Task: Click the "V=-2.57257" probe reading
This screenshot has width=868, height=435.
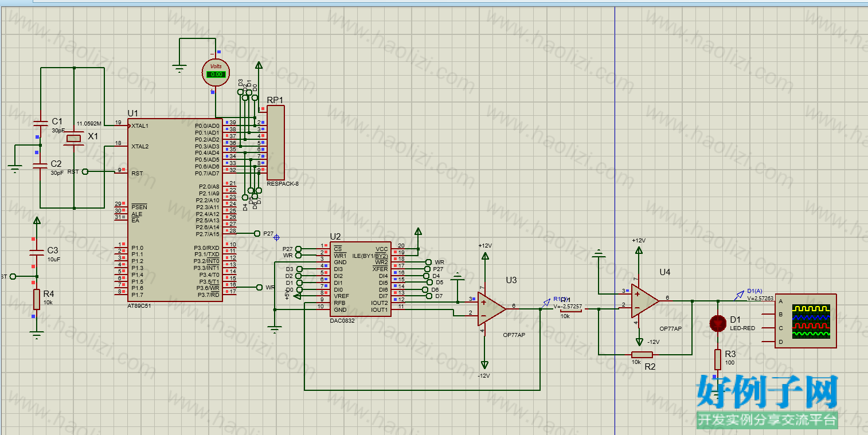Action: pyautogui.click(x=568, y=307)
